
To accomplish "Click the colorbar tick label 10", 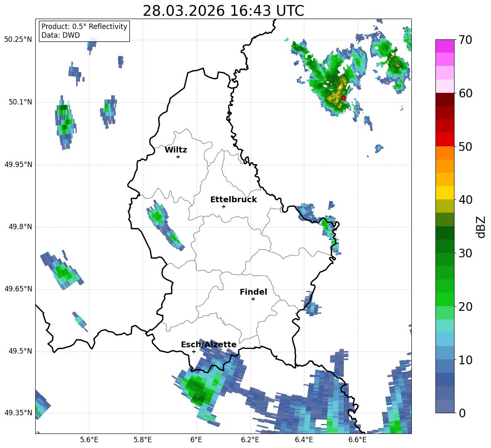I will [x=465, y=360].
